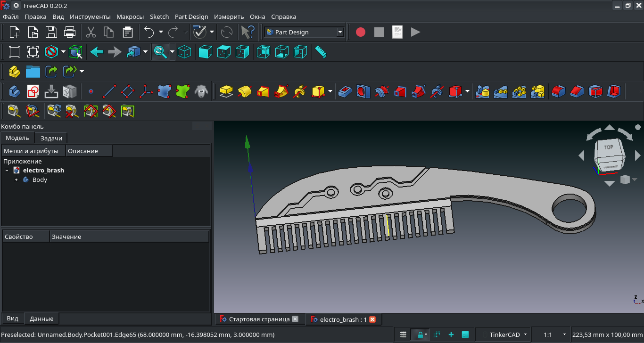The width and height of the screenshot is (644, 343).
Task: Click the Описание column header
Action: pos(89,151)
